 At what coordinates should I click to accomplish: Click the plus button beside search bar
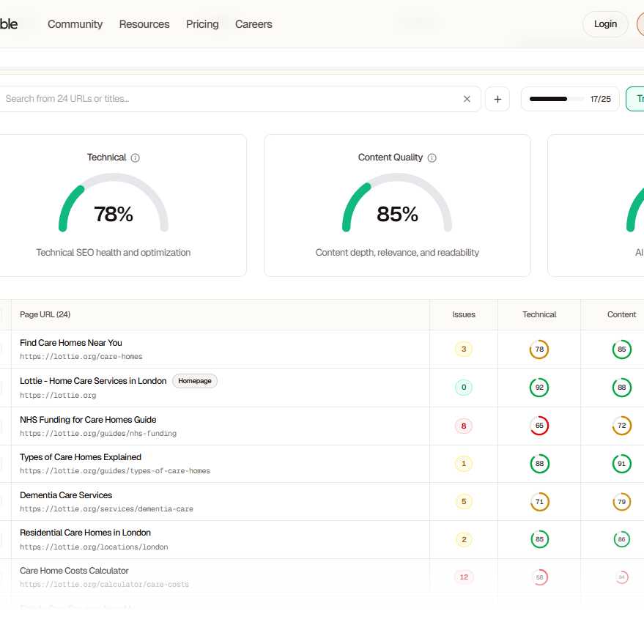pyautogui.click(x=497, y=99)
